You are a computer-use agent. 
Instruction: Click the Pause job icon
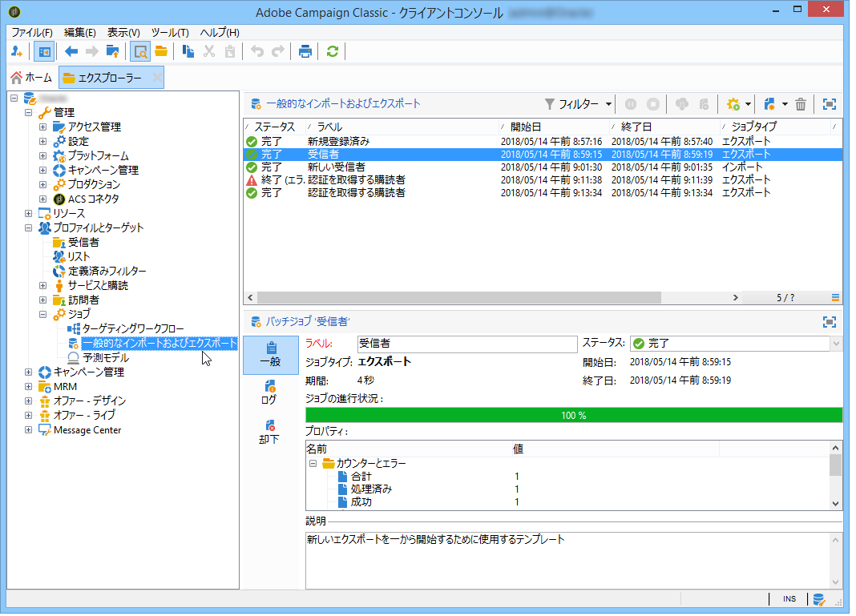tap(631, 104)
